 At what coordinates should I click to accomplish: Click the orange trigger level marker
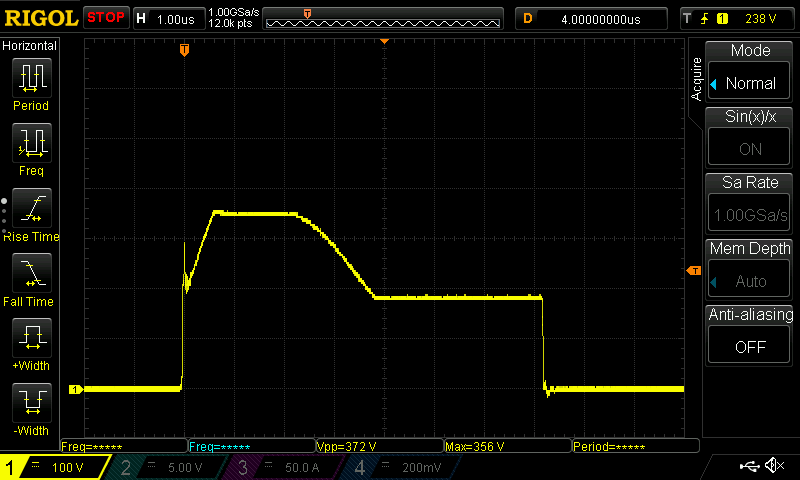pyautogui.click(x=693, y=271)
